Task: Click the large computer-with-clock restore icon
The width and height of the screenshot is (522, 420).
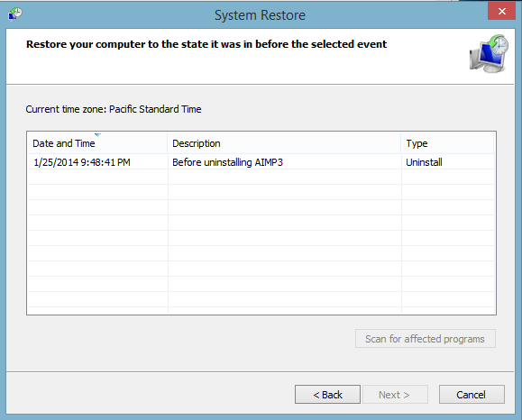Action: pos(489,53)
